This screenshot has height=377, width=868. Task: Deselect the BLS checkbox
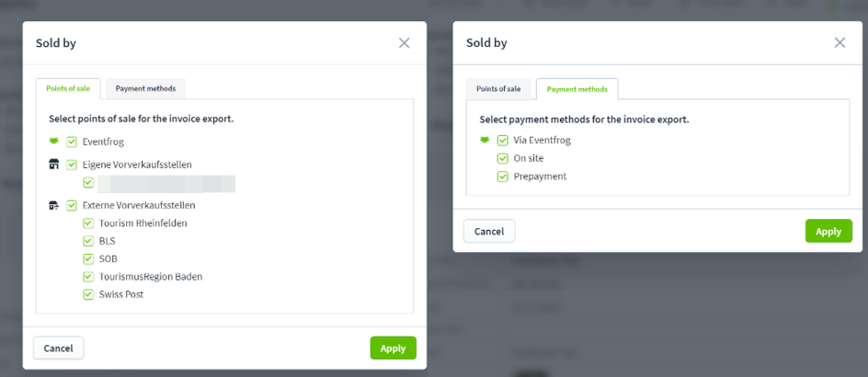point(89,241)
